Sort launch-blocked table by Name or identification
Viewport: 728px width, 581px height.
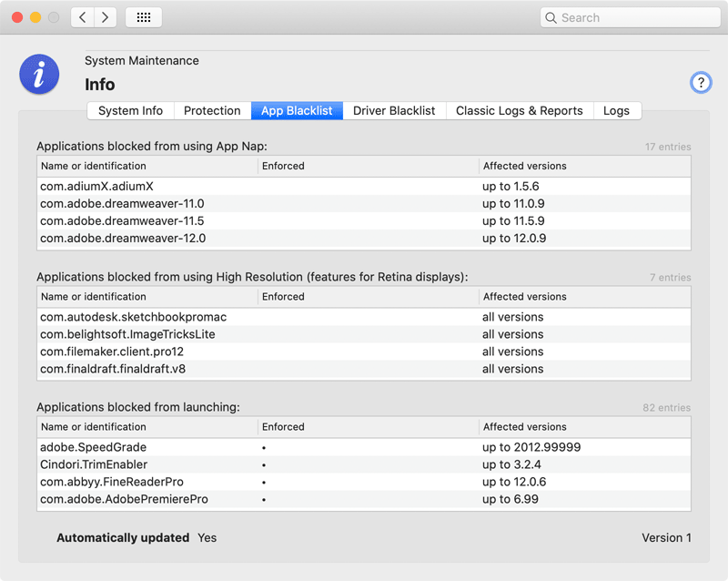point(147,427)
